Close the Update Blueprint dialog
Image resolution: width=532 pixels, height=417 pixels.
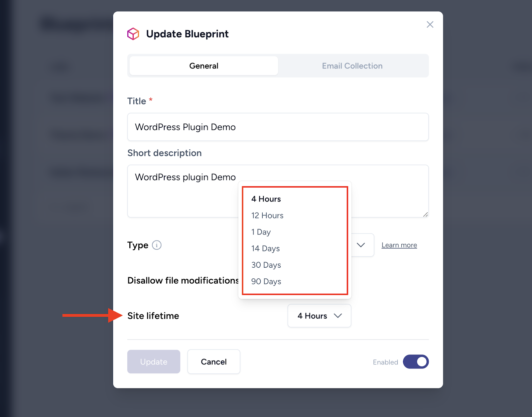coord(430,25)
